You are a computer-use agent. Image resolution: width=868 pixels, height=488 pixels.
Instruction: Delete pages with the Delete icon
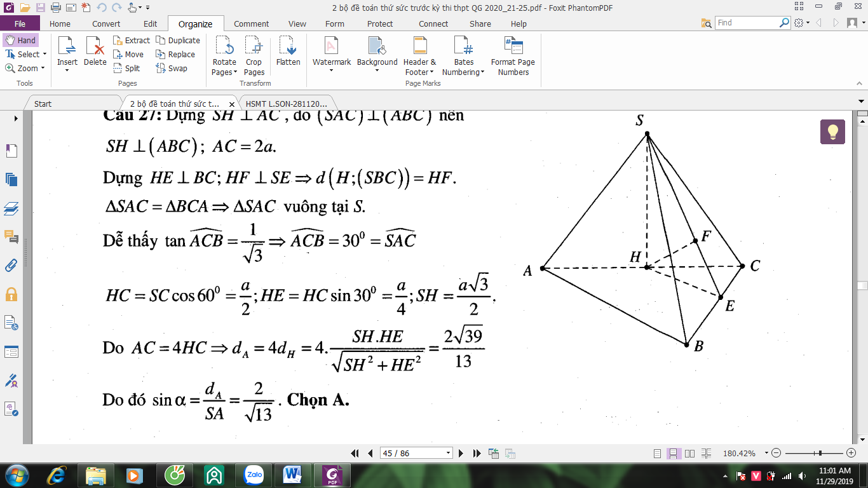coord(95,51)
